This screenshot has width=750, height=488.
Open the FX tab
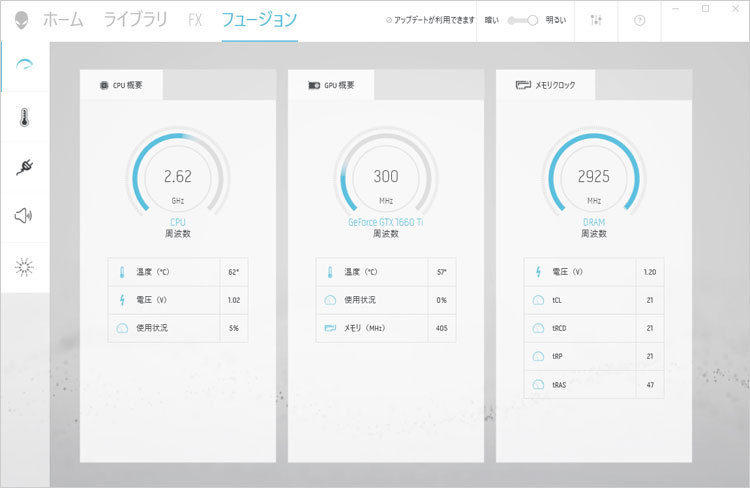[195, 20]
